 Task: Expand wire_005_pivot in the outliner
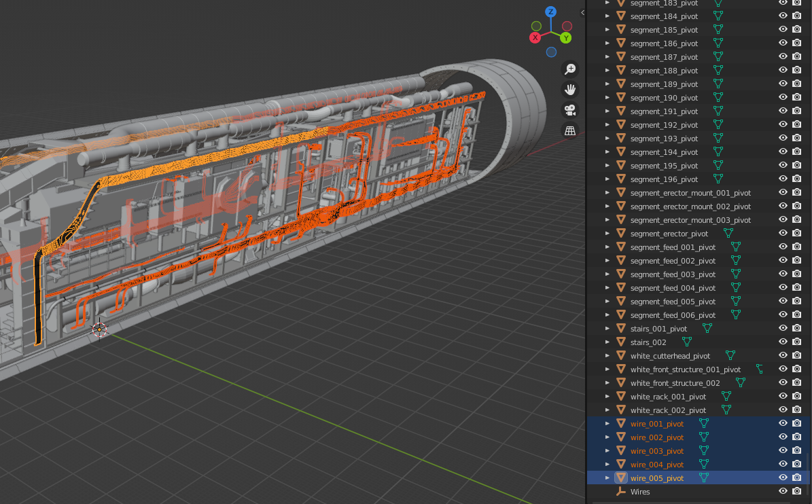tap(607, 478)
